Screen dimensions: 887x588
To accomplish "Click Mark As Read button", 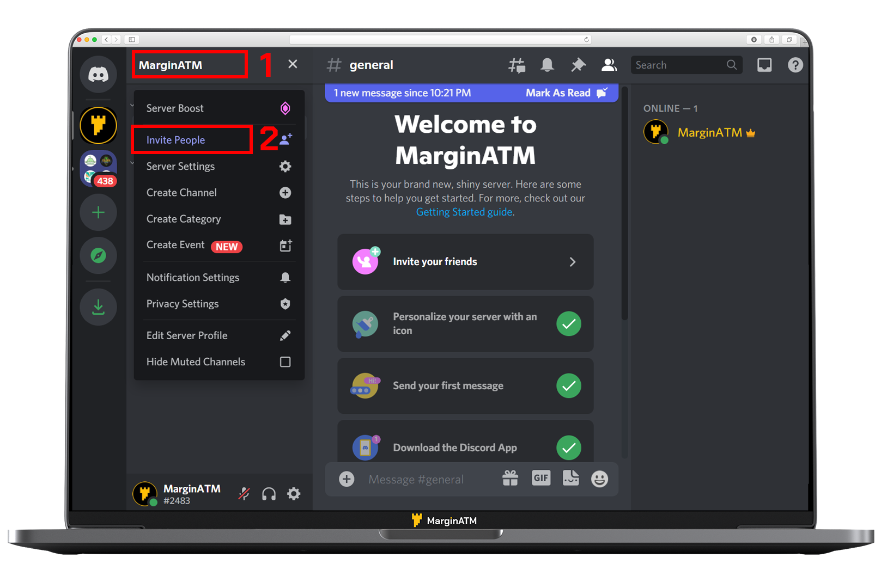I will 566,93.
